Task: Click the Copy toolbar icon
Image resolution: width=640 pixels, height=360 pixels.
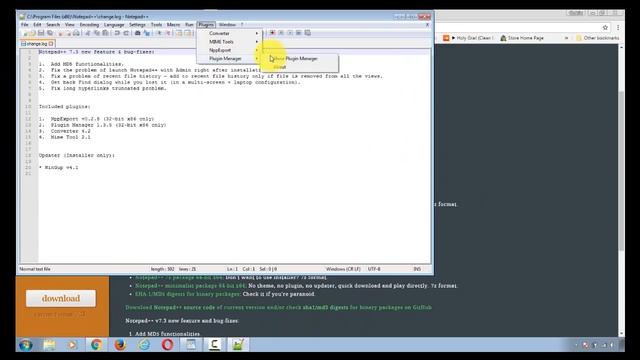Action: [97, 33]
